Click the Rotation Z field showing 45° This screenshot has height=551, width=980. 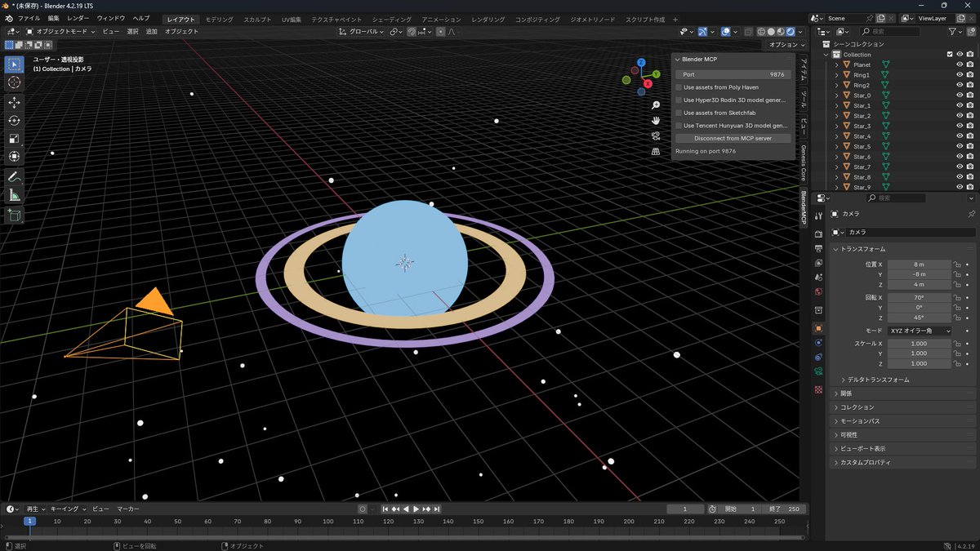[x=920, y=318]
